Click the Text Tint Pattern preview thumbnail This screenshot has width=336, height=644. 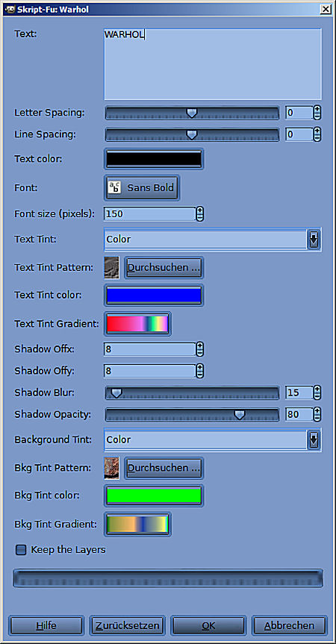point(112,268)
